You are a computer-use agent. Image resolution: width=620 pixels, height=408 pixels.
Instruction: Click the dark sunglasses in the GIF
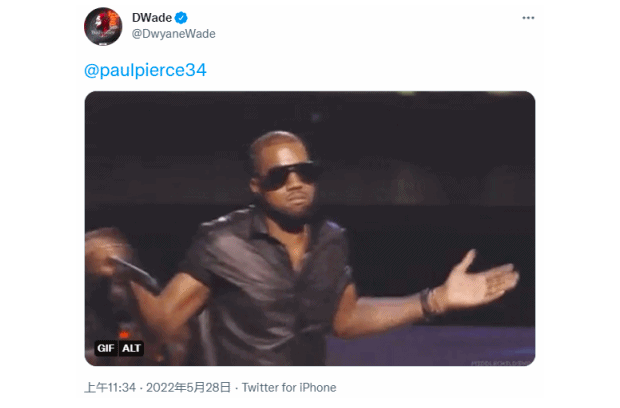coord(289,174)
